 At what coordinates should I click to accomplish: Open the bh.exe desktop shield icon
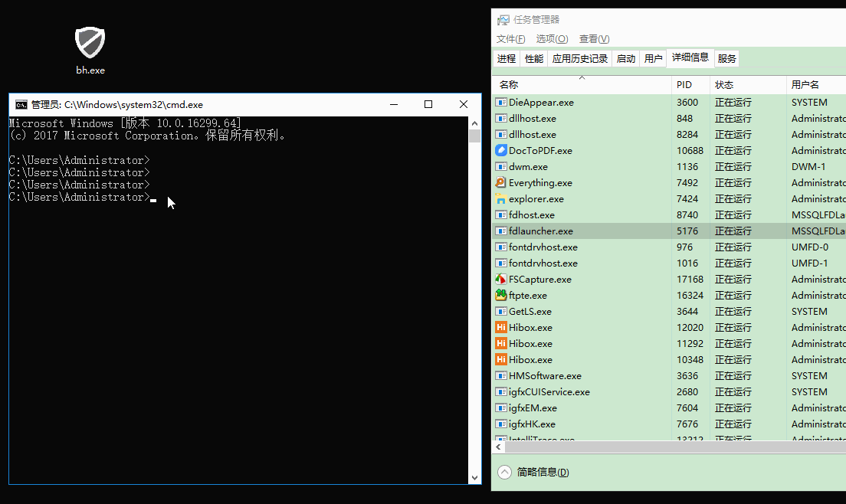90,43
